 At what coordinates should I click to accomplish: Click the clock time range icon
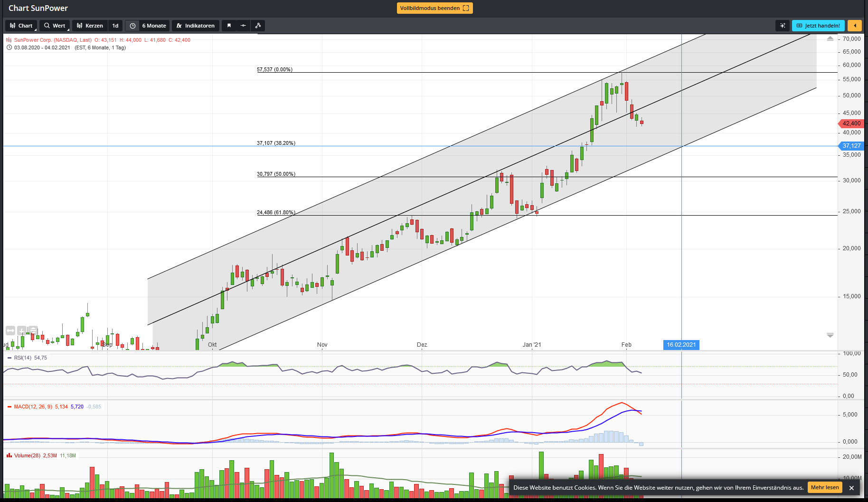pyautogui.click(x=132, y=26)
